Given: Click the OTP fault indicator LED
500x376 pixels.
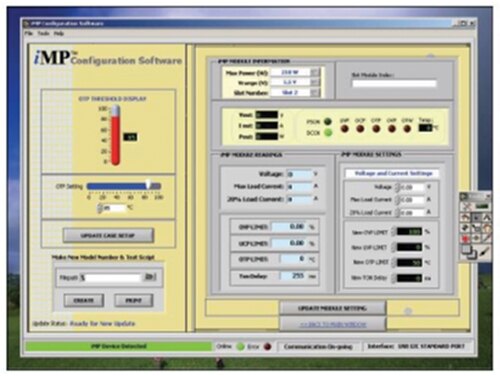Looking at the screenshot, I should [376, 129].
